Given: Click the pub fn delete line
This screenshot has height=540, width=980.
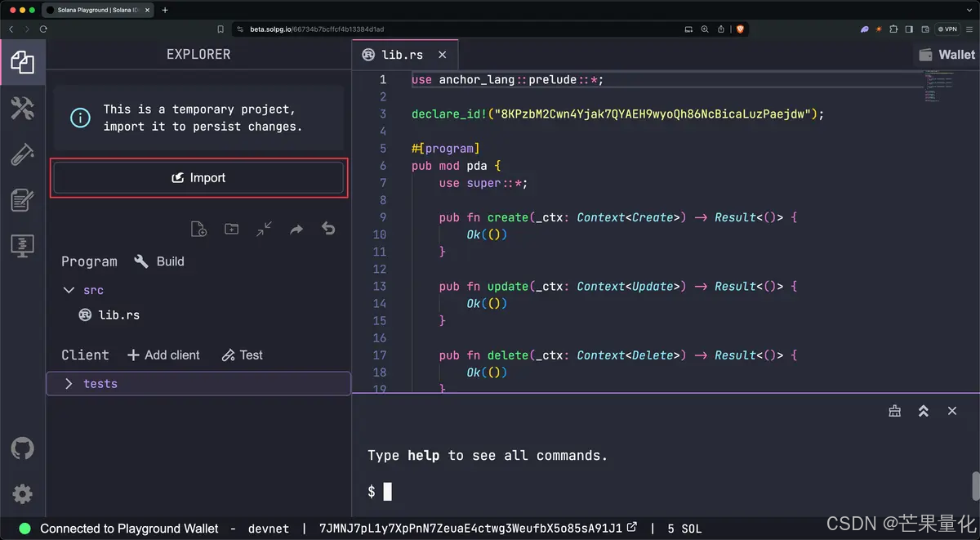Looking at the screenshot, I should click(617, 355).
